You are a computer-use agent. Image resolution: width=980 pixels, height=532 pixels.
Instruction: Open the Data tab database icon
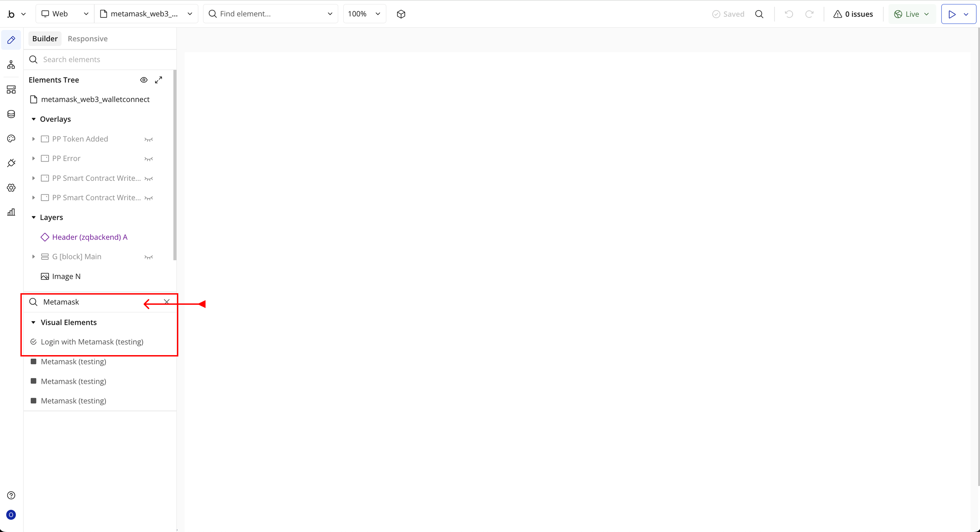pos(11,114)
